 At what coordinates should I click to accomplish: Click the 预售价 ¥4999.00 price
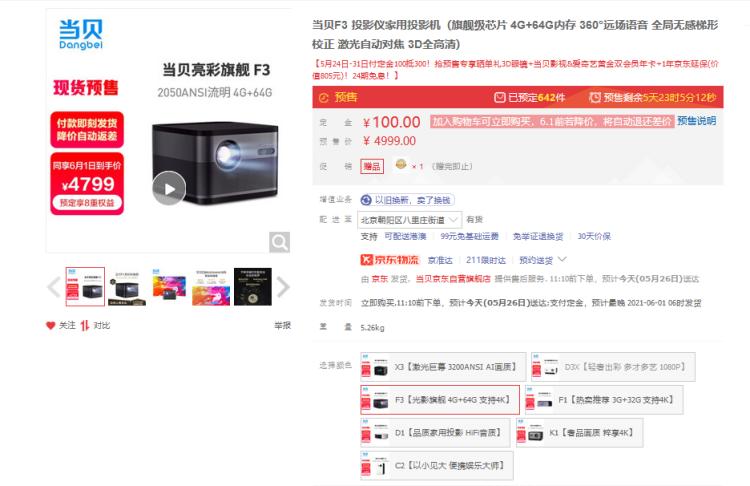tap(389, 141)
